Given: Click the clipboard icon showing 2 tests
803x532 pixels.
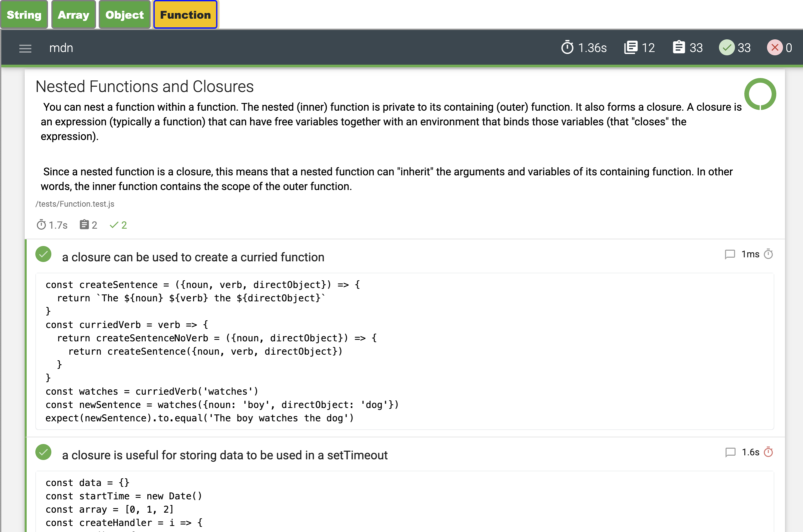Looking at the screenshot, I should coord(83,225).
